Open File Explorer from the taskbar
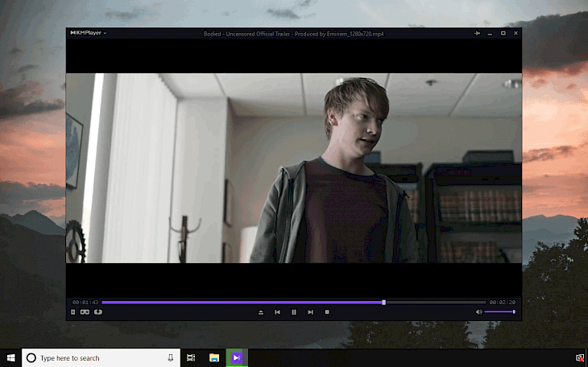This screenshot has width=588, height=367. 214,358
